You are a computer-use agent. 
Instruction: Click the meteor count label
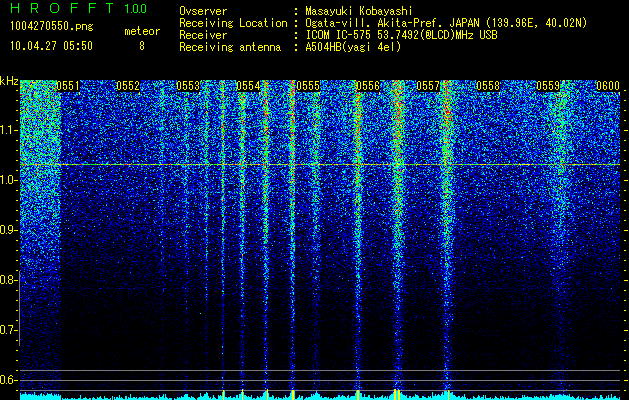[x=142, y=31]
